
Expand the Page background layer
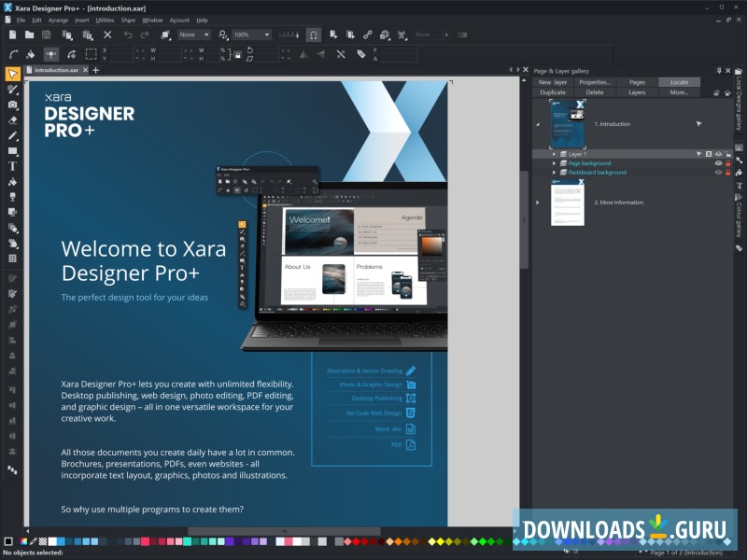click(555, 163)
